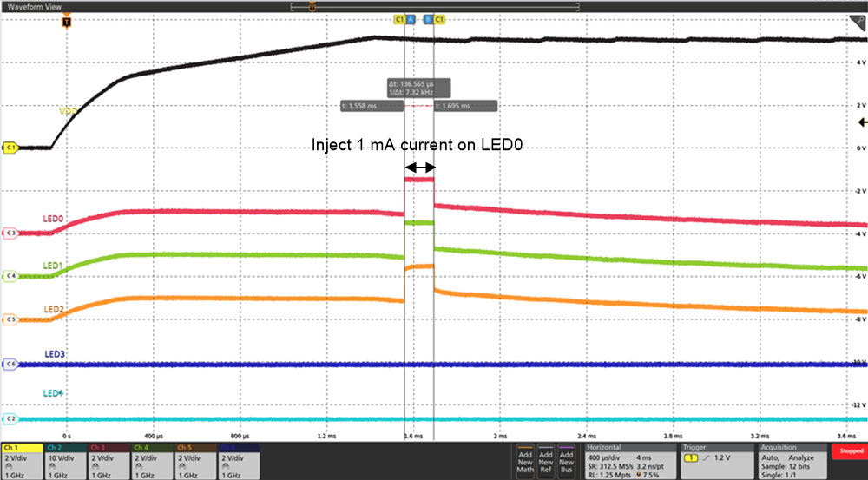The height and width of the screenshot is (480, 868).
Task: Select cursor A handle at top
Action: [x=411, y=18]
